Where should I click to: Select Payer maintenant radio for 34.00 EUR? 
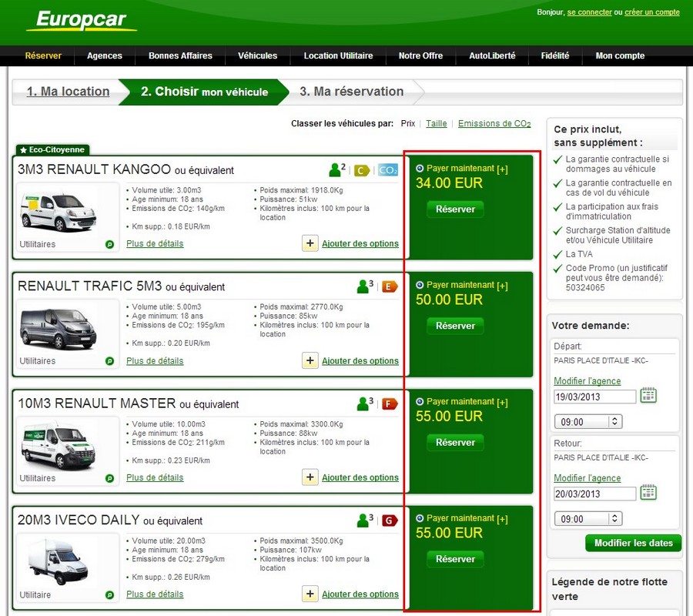420,169
